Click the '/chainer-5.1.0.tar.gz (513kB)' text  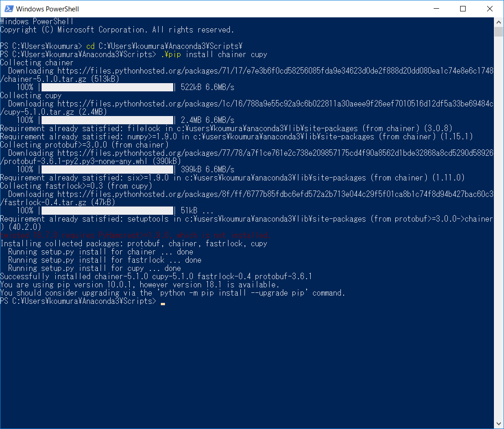pos(60,79)
